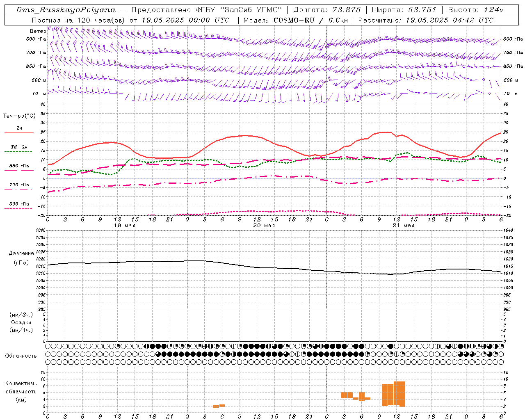The width and height of the screenshot is (525, 420).
Task: Click 850 гПа entry in temperature legend
Action: pyautogui.click(x=19, y=166)
